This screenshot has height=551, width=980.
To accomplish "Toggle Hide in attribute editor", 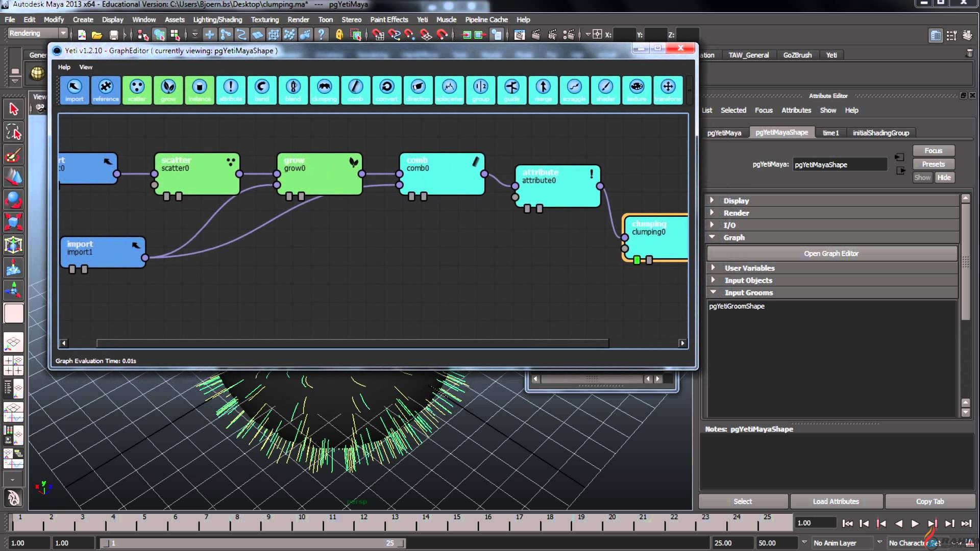I will point(944,178).
